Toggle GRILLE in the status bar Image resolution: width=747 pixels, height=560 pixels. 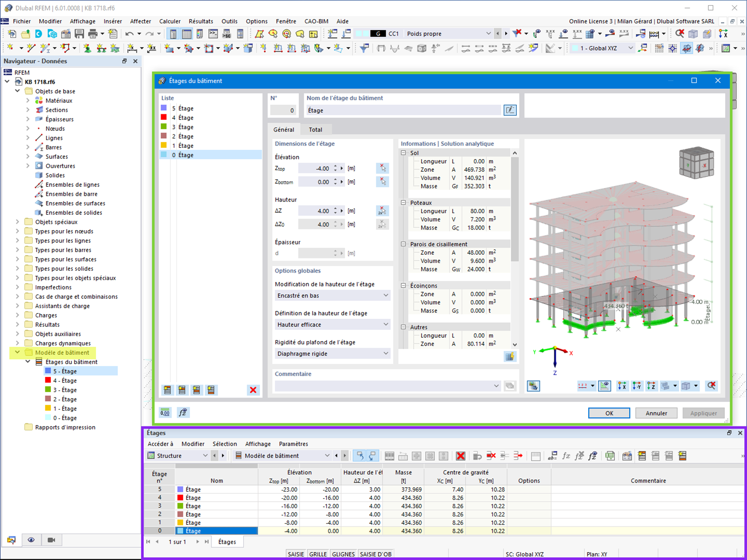318,554
